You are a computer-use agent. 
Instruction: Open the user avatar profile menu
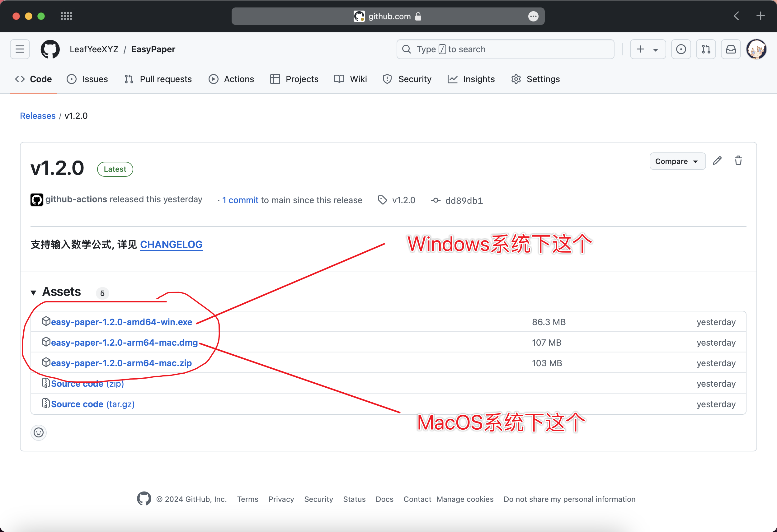756,49
